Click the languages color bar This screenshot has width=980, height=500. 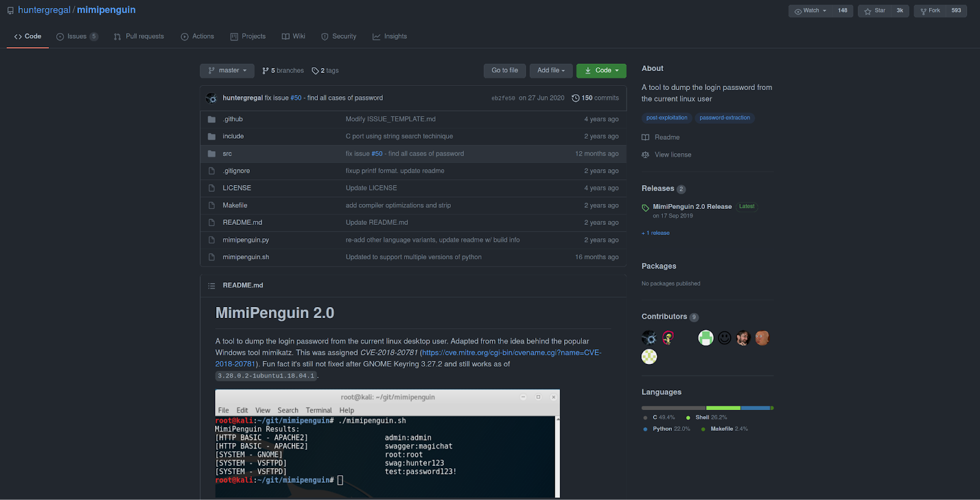pyautogui.click(x=707, y=407)
